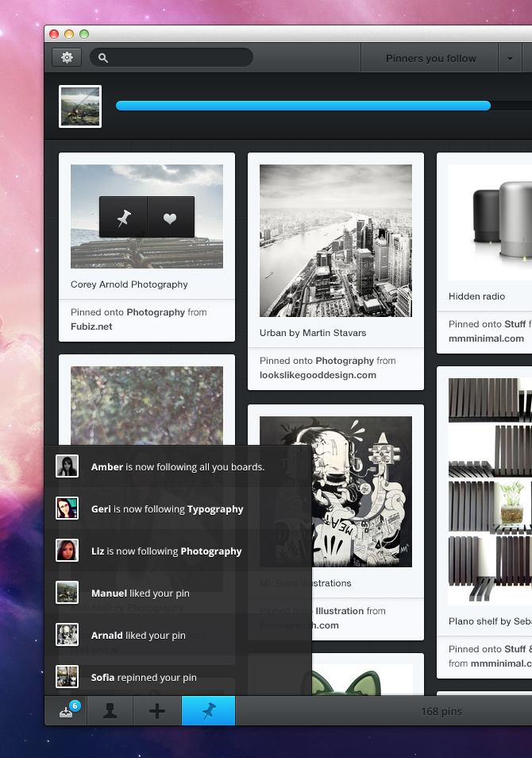
Task: Open the Mc Bess illustration image
Action: tap(336, 492)
